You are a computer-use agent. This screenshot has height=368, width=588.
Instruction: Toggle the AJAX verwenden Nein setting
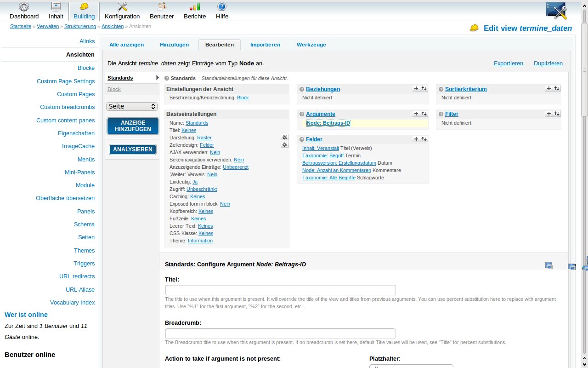click(215, 152)
